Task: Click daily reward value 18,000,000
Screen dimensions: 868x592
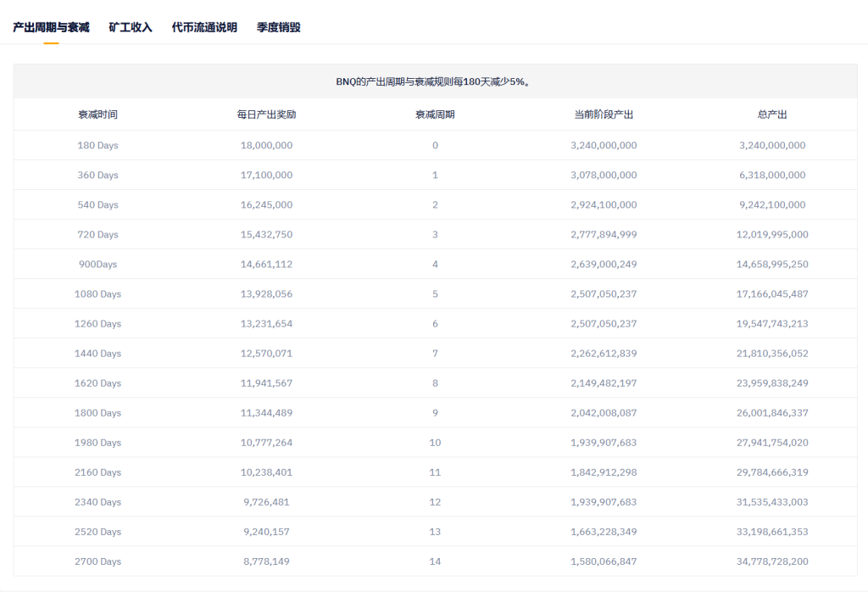Action: (266, 145)
